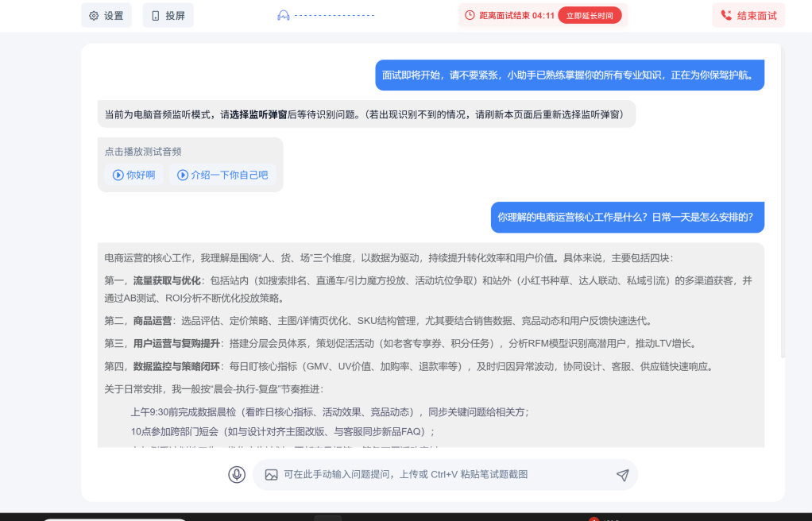Send a message via the paper plane icon
This screenshot has width=812, height=521.
(623, 474)
